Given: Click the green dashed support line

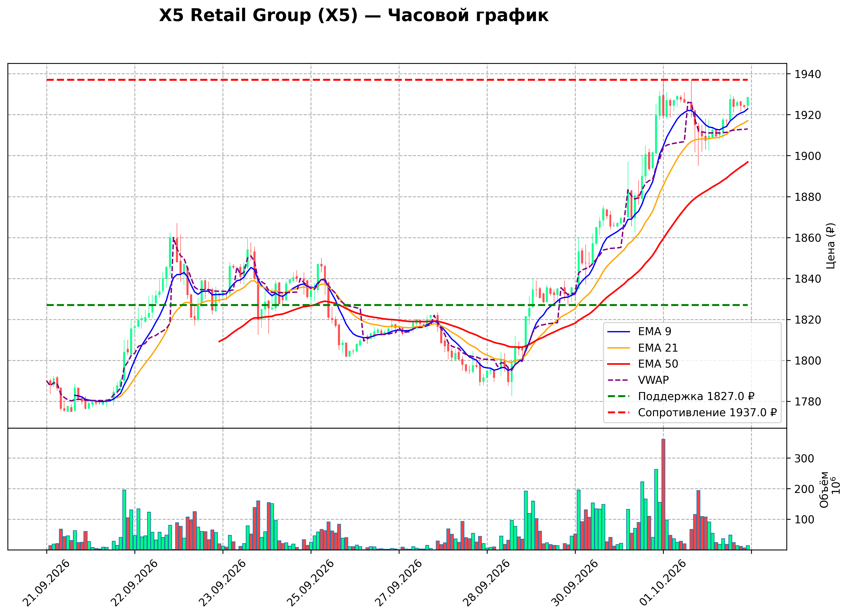Looking at the screenshot, I should pos(397,305).
